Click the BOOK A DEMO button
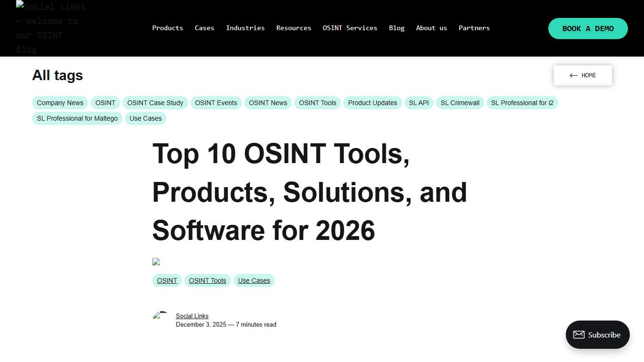This screenshot has width=644, height=362. click(x=588, y=28)
